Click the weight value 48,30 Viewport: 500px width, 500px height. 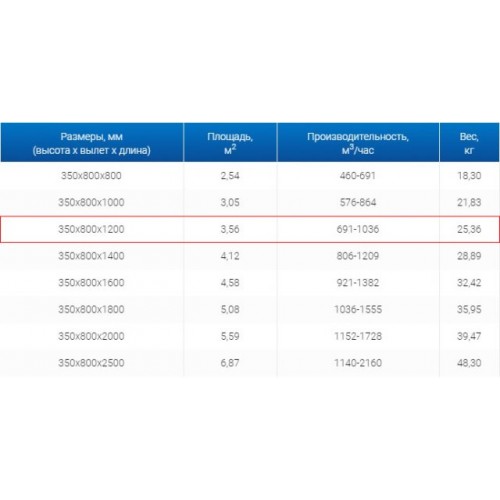(469, 363)
